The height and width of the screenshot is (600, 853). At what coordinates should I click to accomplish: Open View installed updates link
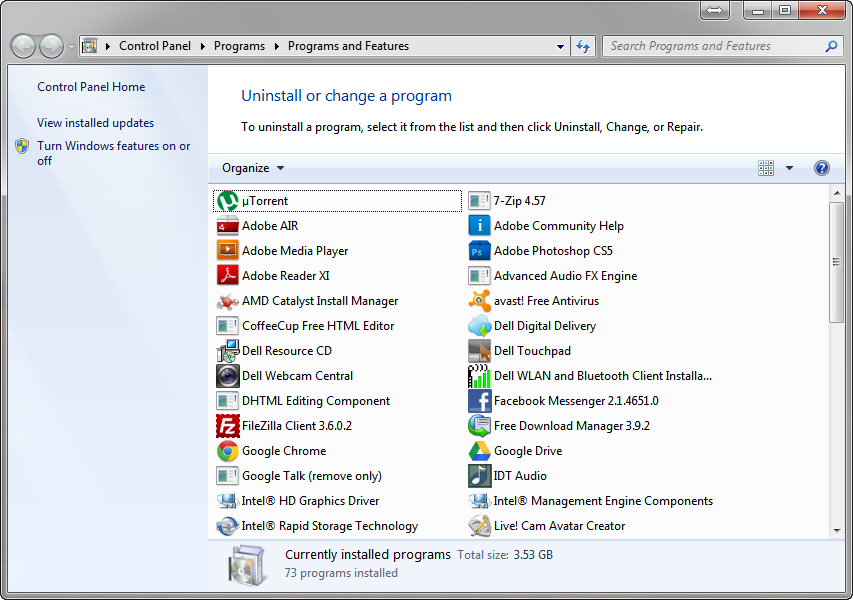(x=95, y=123)
